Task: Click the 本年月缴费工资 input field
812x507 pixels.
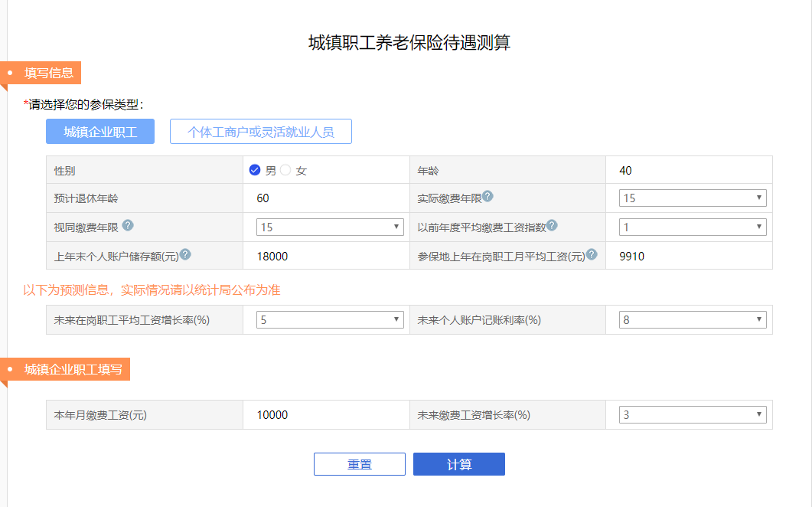Action: pyautogui.click(x=325, y=415)
